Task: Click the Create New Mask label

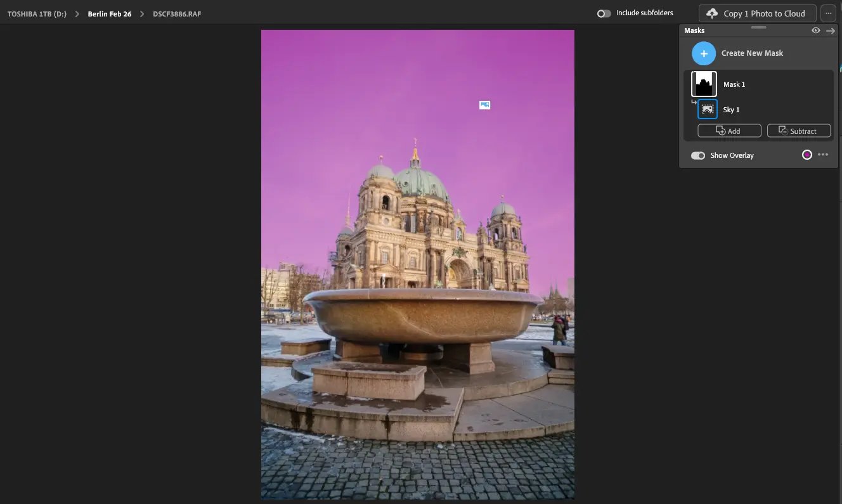Action: click(x=753, y=53)
